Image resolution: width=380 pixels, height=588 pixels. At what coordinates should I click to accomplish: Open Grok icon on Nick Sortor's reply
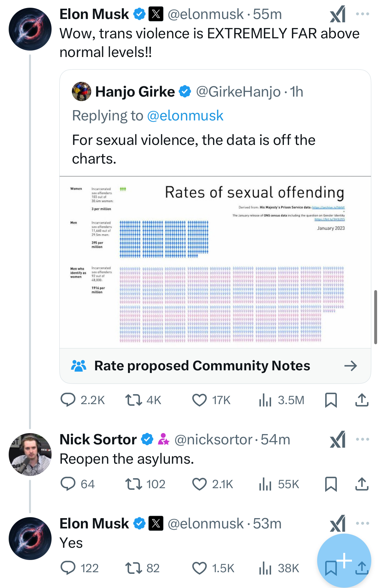pyautogui.click(x=338, y=440)
